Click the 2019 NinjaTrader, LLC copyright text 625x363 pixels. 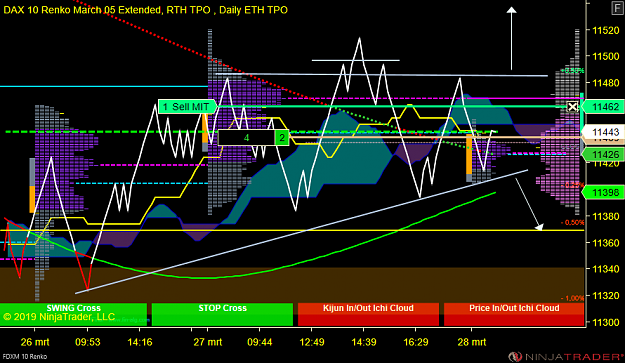59,317
